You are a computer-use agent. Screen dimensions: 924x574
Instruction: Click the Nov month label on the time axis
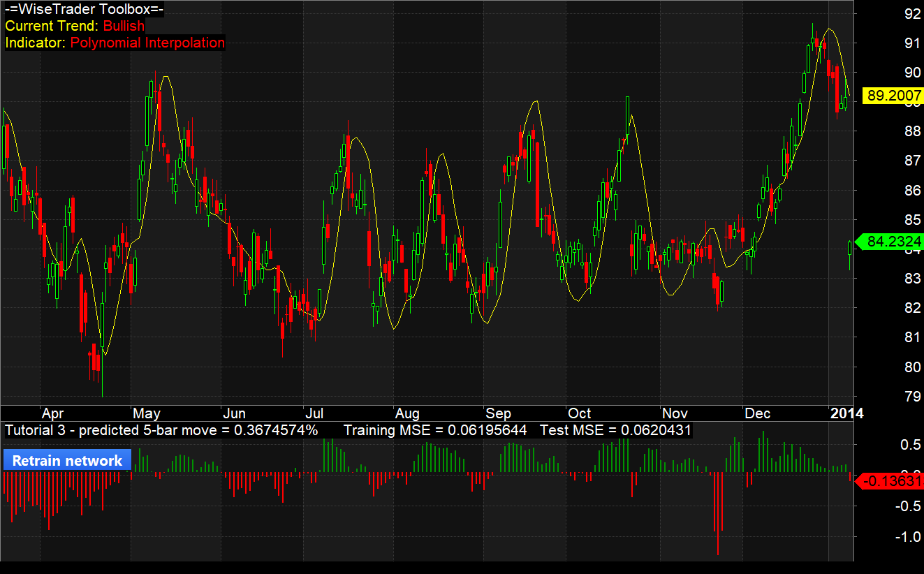(x=675, y=413)
